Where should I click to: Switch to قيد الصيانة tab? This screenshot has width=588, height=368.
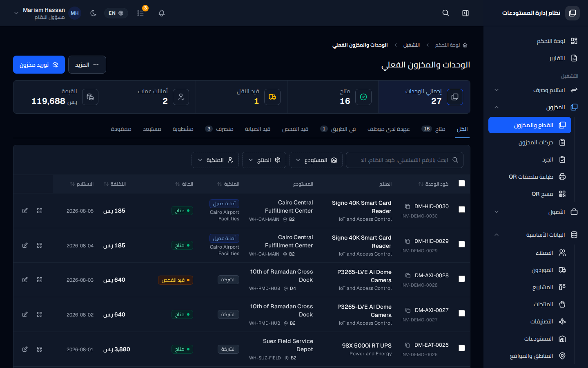tap(258, 129)
